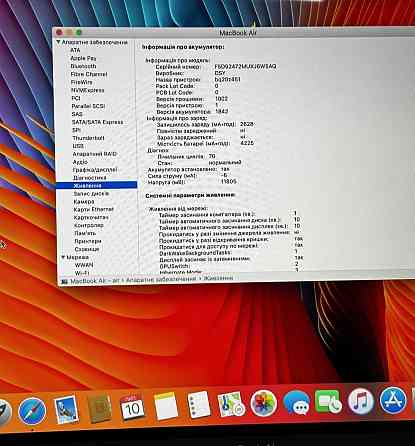Click the MacBook Air window title
The width and height of the screenshot is (415, 446).
pos(238,33)
